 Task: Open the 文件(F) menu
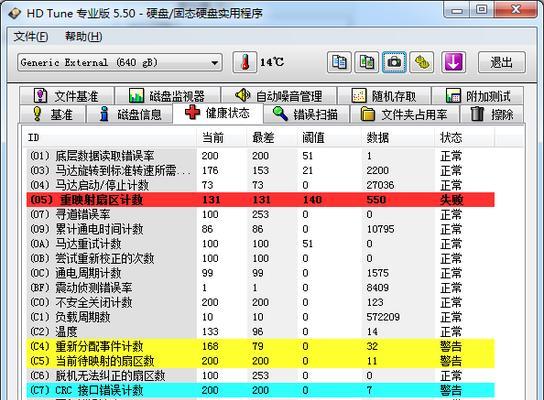(31, 36)
